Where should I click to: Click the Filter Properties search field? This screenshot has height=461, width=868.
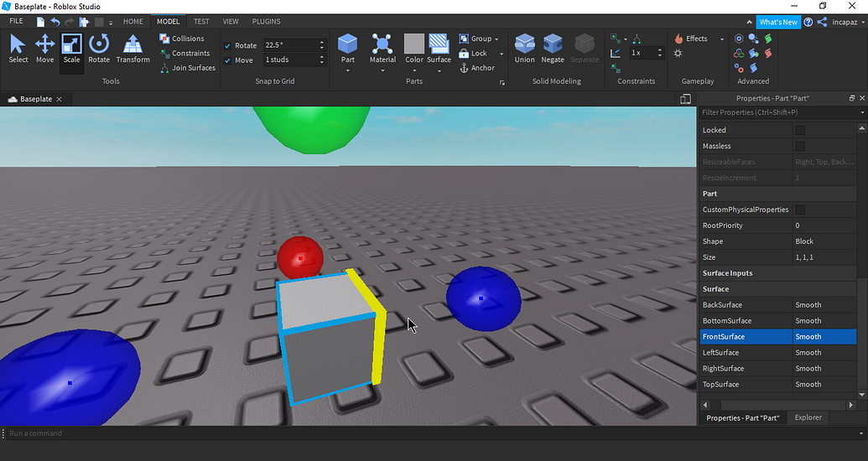782,112
